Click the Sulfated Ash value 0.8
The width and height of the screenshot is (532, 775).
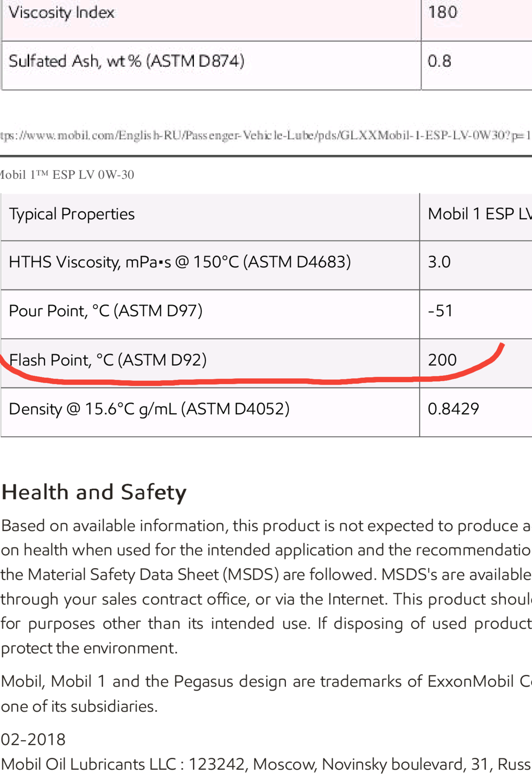click(439, 61)
